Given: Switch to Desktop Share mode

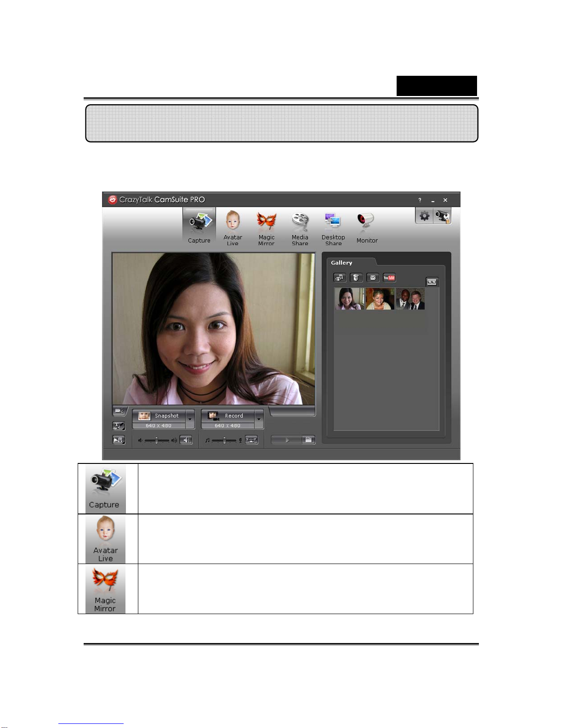Looking at the screenshot, I should (333, 228).
